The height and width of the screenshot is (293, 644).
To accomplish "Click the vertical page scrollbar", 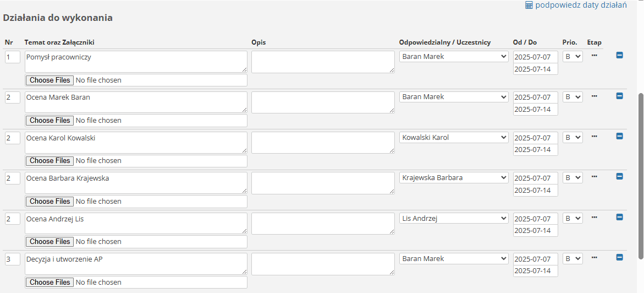I will 641,177.
